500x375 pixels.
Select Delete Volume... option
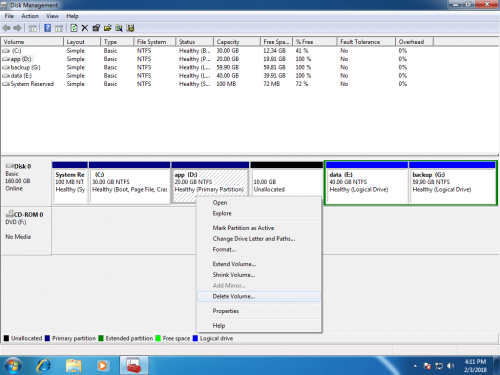pos(259,296)
